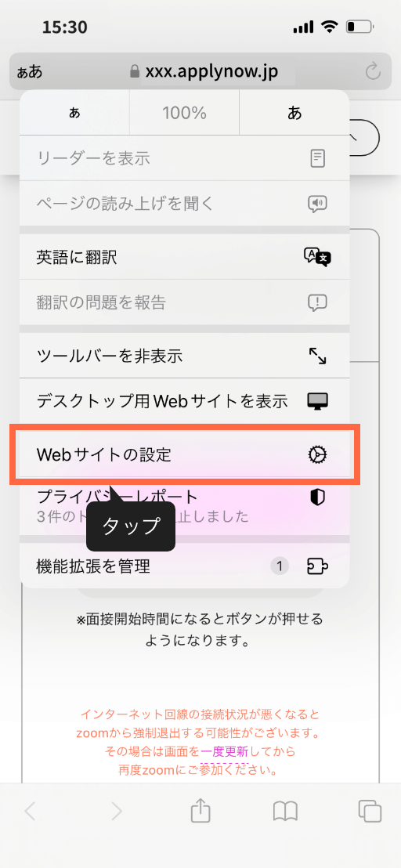Open Webサイトの設定 gear icon
Image resolution: width=401 pixels, height=868 pixels.
(317, 455)
